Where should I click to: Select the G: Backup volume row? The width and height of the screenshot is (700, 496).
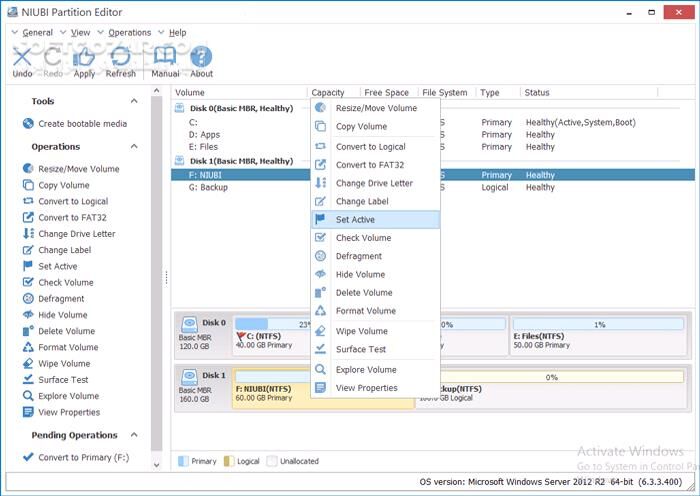tap(241, 187)
